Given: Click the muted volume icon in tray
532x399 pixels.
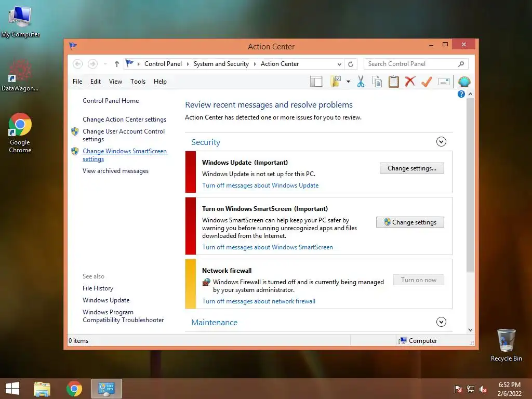Looking at the screenshot, I should (483, 389).
